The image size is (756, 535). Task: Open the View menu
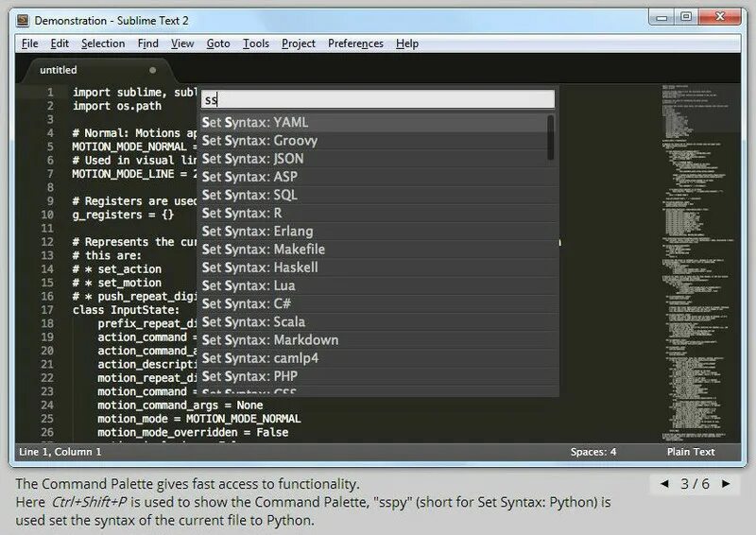coord(182,43)
